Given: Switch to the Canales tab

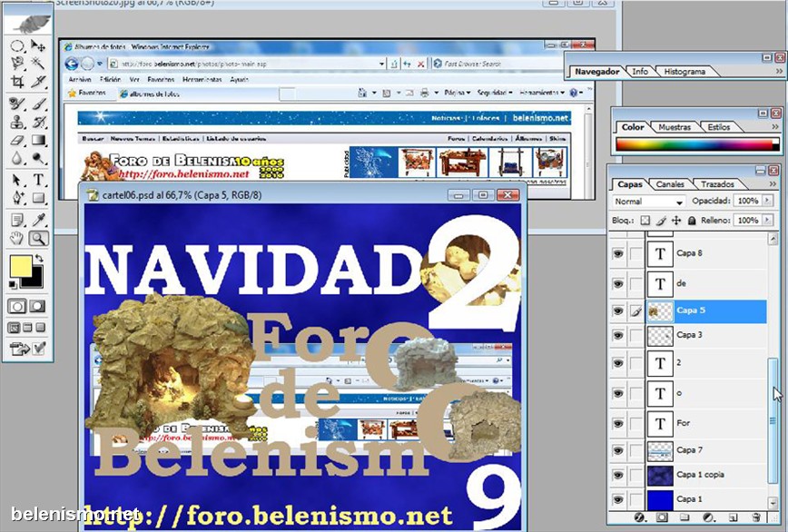Looking at the screenshot, I should (671, 184).
